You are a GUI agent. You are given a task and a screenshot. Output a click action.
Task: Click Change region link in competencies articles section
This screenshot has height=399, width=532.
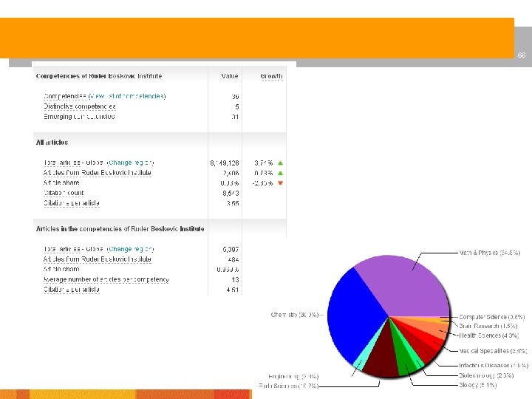pos(131,250)
